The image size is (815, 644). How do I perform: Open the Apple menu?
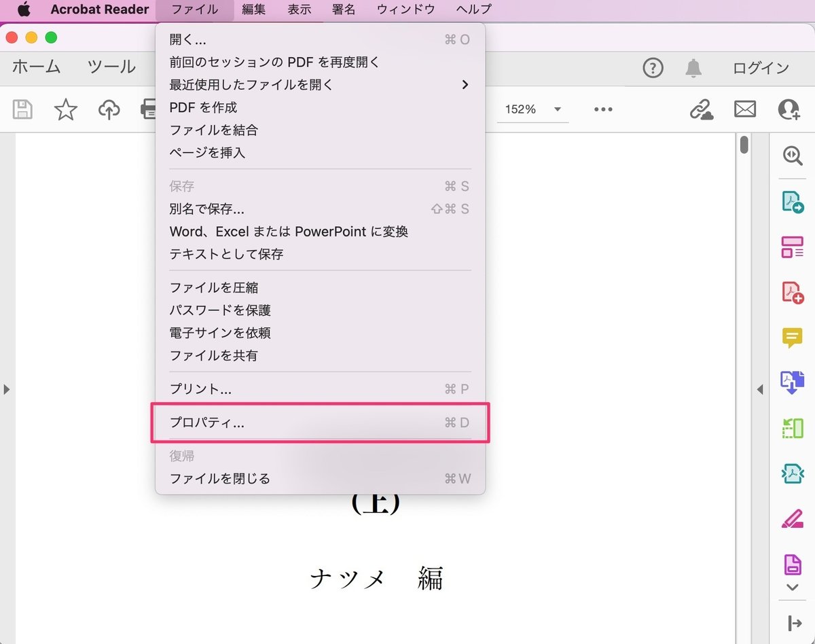coord(24,10)
